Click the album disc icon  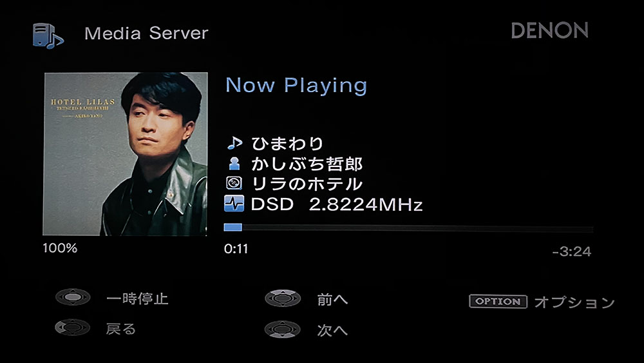234,183
